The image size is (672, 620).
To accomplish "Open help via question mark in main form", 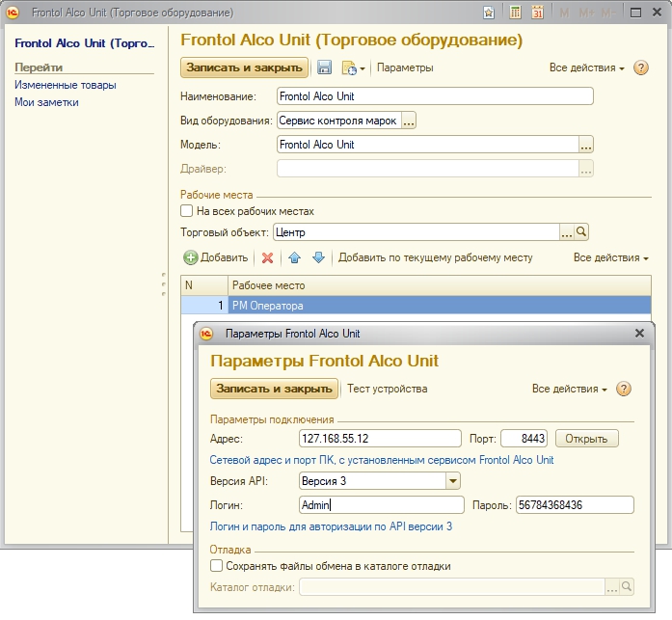I will click(x=641, y=67).
